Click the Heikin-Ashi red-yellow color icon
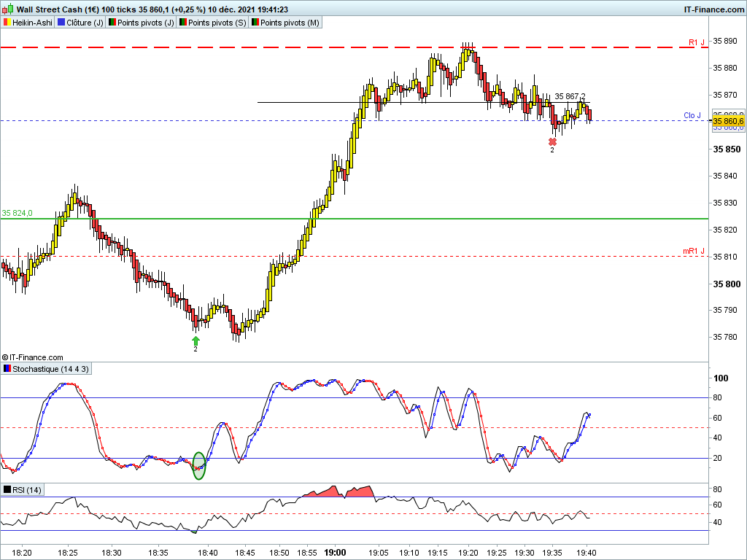 click(7, 23)
